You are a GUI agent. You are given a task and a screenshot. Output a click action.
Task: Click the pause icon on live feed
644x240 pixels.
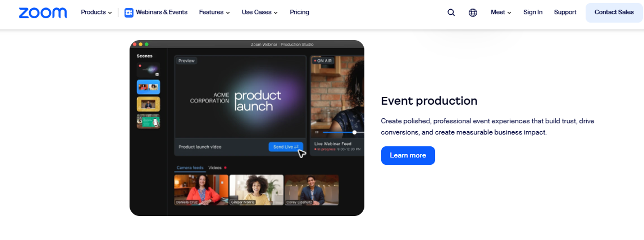[317, 132]
